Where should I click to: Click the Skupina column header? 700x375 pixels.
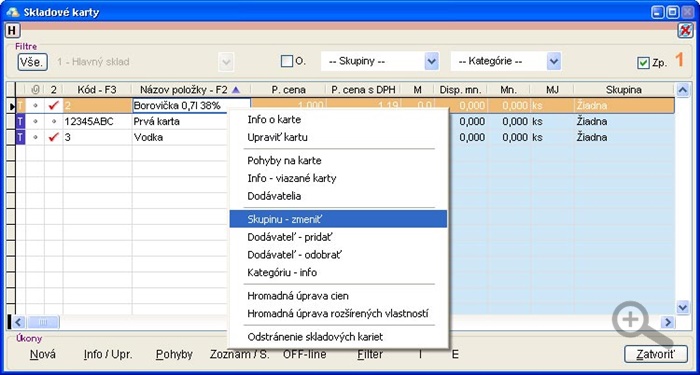(624, 90)
